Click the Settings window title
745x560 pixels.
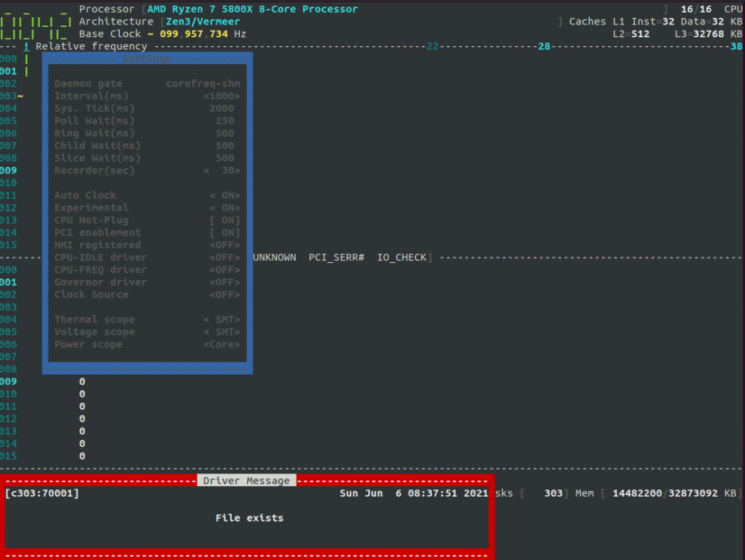pyautogui.click(x=147, y=59)
